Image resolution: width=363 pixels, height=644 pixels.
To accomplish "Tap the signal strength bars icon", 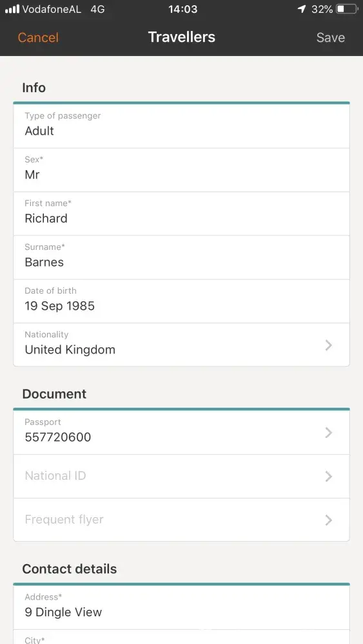I will click(x=12, y=9).
